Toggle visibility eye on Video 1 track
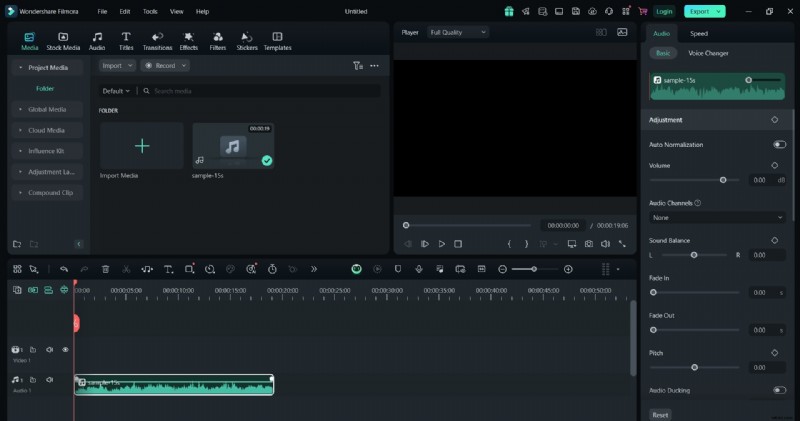800x421 pixels. coord(65,350)
